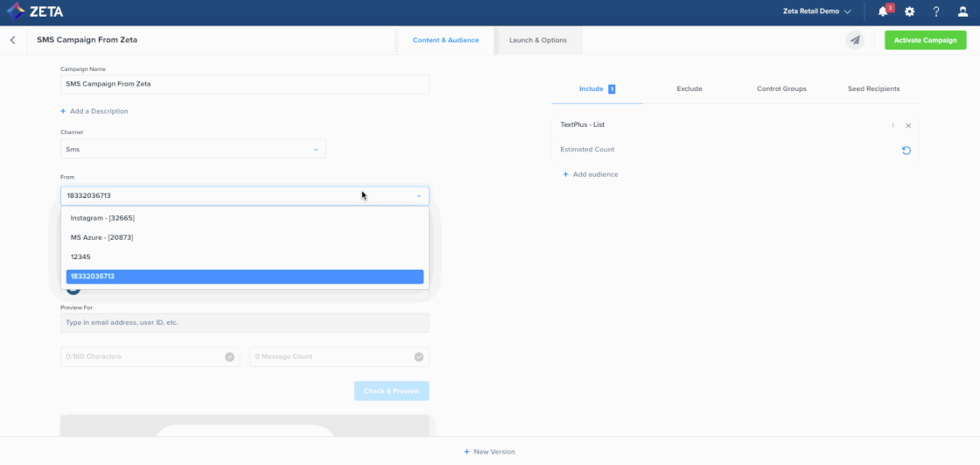
Task: Select Instagram - [32665] option
Action: [x=102, y=218]
